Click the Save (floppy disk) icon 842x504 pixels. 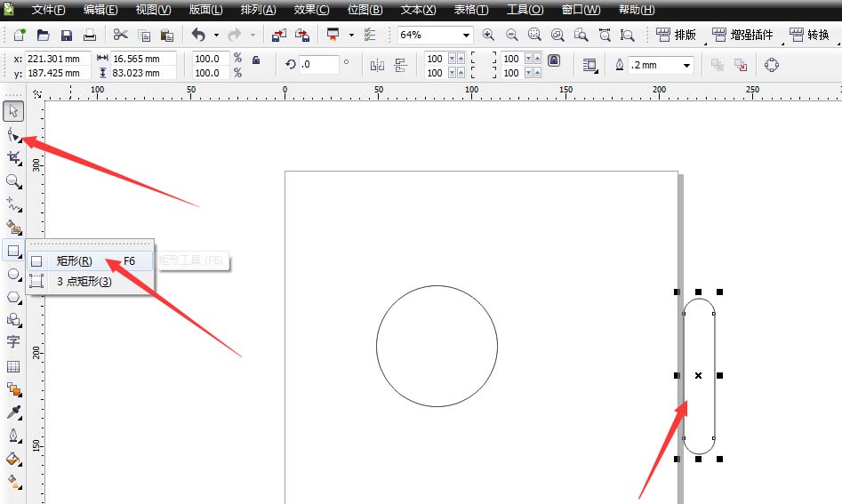(67, 36)
